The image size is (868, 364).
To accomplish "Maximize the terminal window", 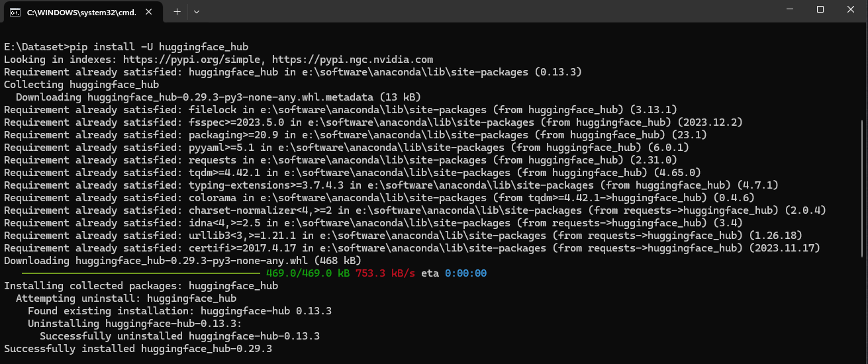I will coord(820,9).
